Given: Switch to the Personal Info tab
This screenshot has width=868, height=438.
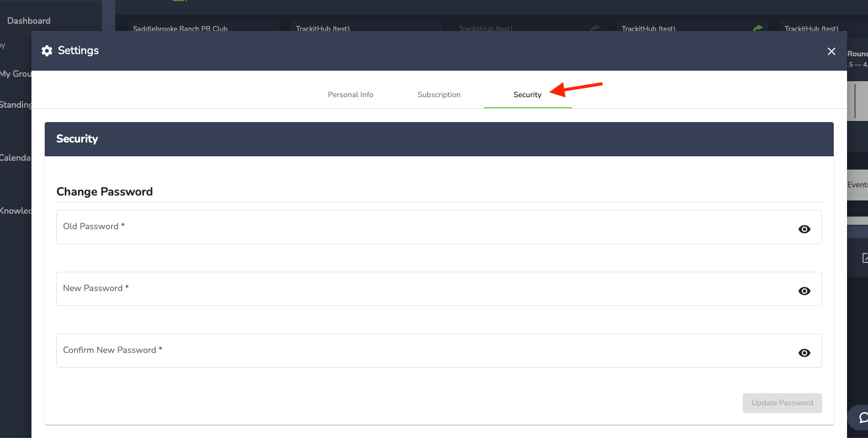Looking at the screenshot, I should 351,94.
